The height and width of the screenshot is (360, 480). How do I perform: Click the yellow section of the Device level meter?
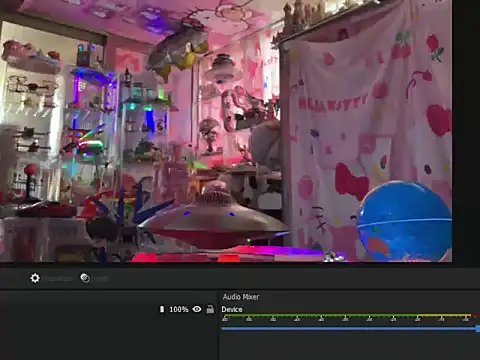(x=444, y=315)
